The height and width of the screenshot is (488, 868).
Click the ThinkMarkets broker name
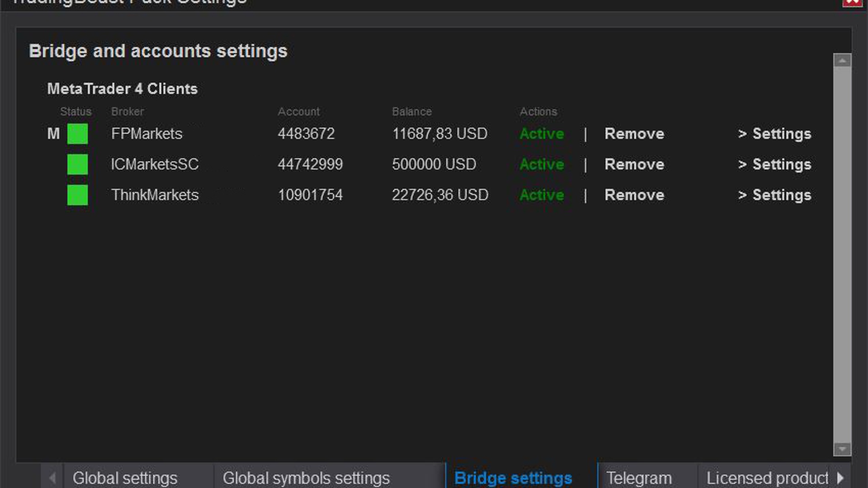click(155, 195)
